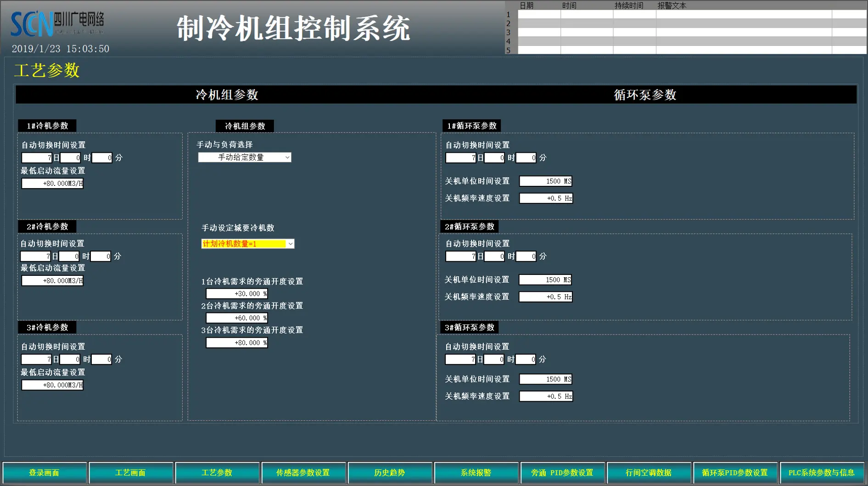Open 循环泵PID参数设置 page
868x486 pixels.
[x=735, y=473]
